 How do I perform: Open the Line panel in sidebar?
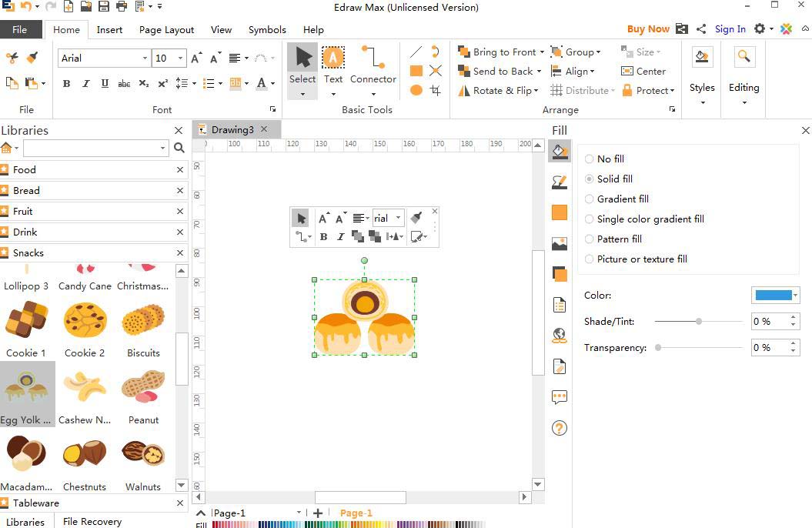click(x=560, y=182)
